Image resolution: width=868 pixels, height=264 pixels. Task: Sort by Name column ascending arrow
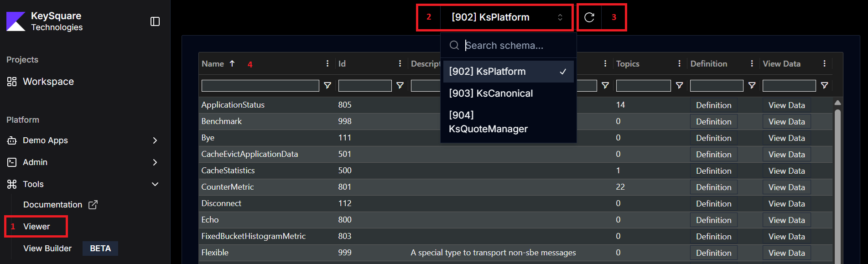(x=232, y=64)
